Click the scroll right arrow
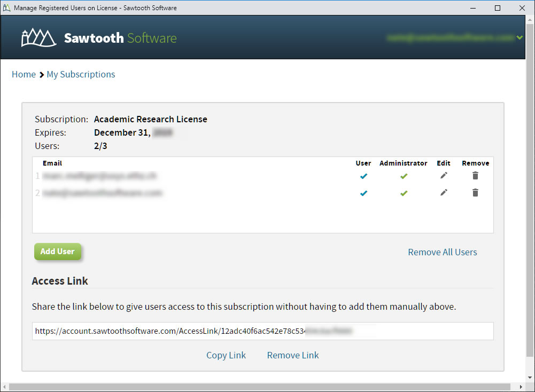535x392 pixels. point(521,387)
